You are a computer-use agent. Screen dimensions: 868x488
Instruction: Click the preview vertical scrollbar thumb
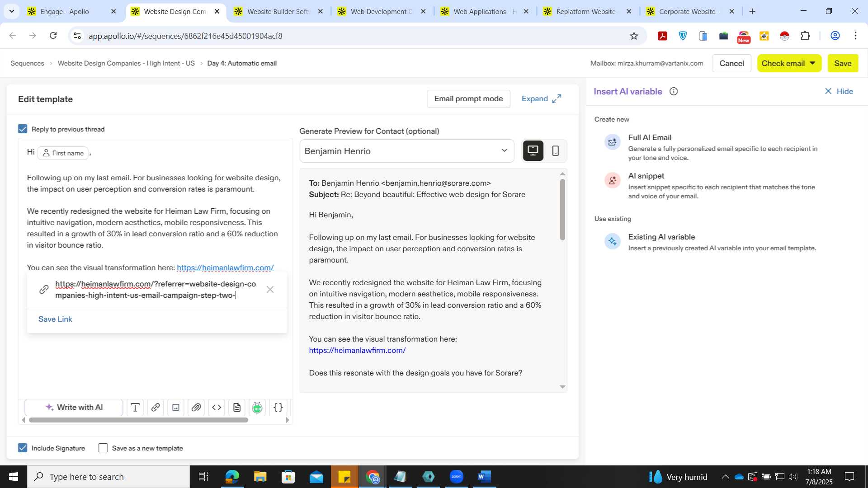point(562,209)
